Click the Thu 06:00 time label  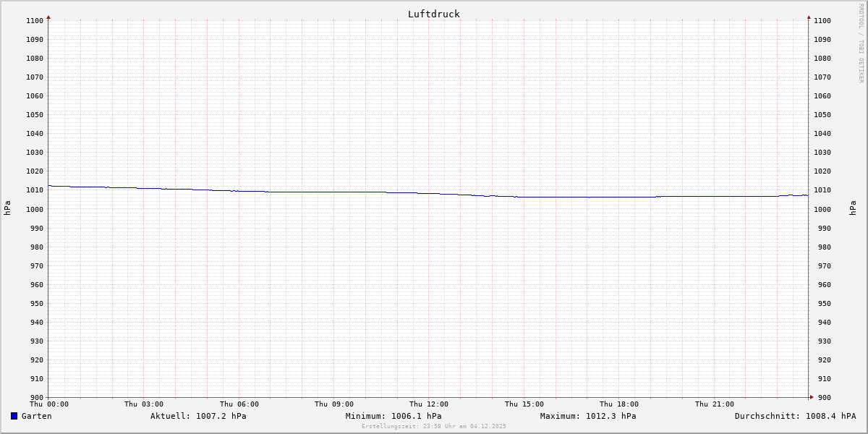[x=239, y=404]
